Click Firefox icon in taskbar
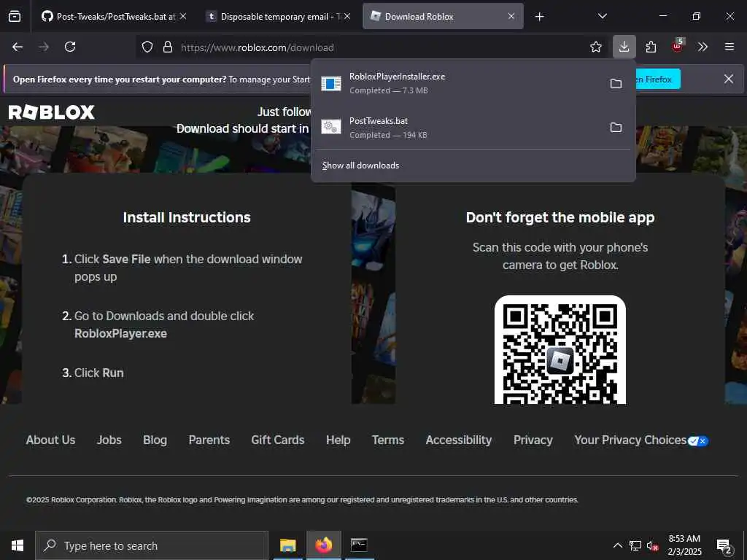Viewport: 747px width, 560px height. click(x=323, y=545)
